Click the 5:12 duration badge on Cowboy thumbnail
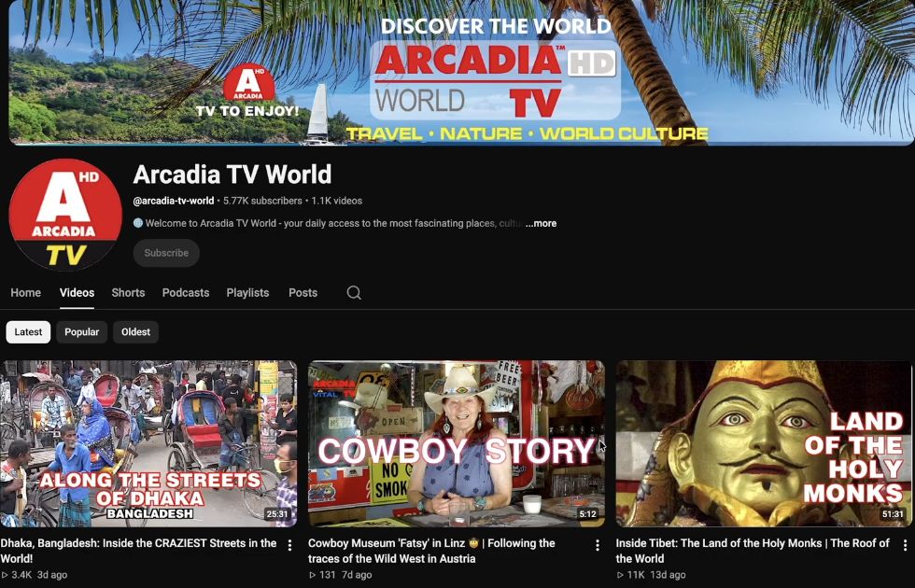 587,514
